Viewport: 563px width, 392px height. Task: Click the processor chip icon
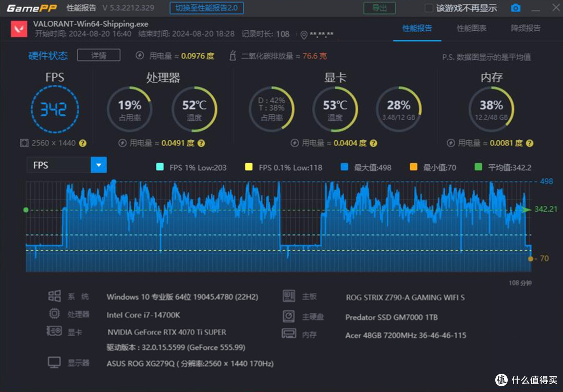(x=54, y=314)
